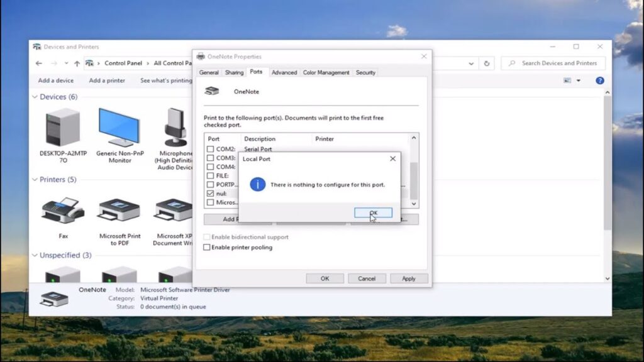Image resolution: width=644 pixels, height=362 pixels.
Task: Click the Help question mark icon
Action: 599,80
